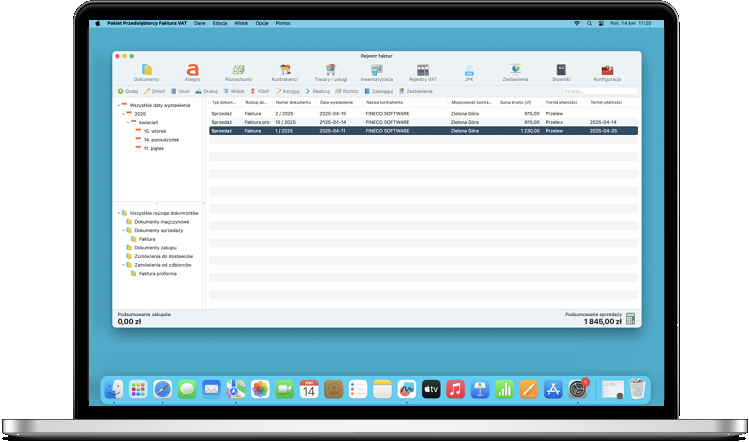Click Spotlight search icon in menu bar
The height and width of the screenshot is (442, 749).
point(589,23)
